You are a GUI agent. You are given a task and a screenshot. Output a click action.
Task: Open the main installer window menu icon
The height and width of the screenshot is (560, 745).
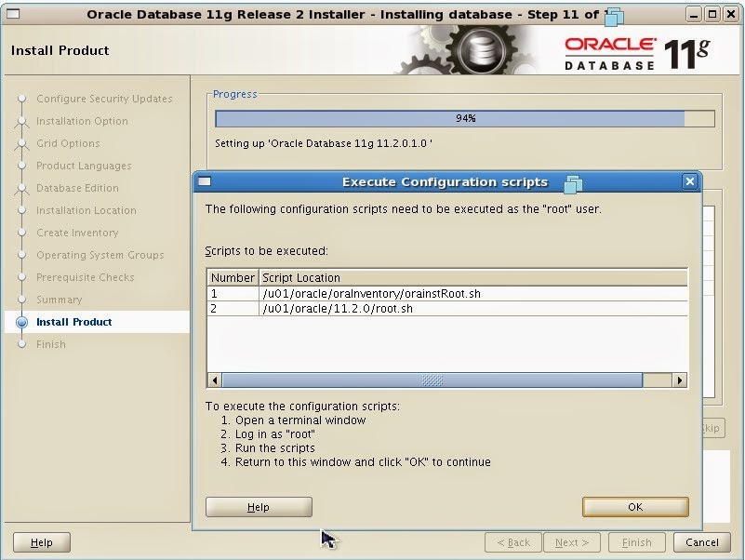tap(13, 14)
